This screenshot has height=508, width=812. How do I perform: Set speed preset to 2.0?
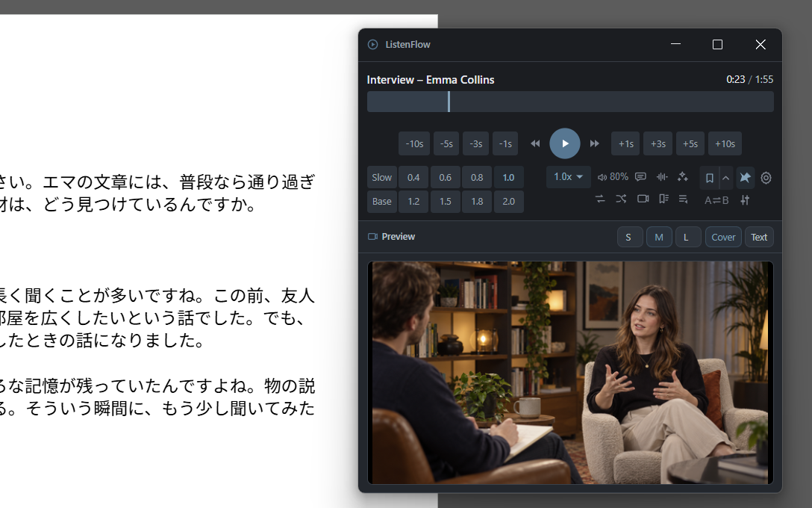click(x=508, y=201)
